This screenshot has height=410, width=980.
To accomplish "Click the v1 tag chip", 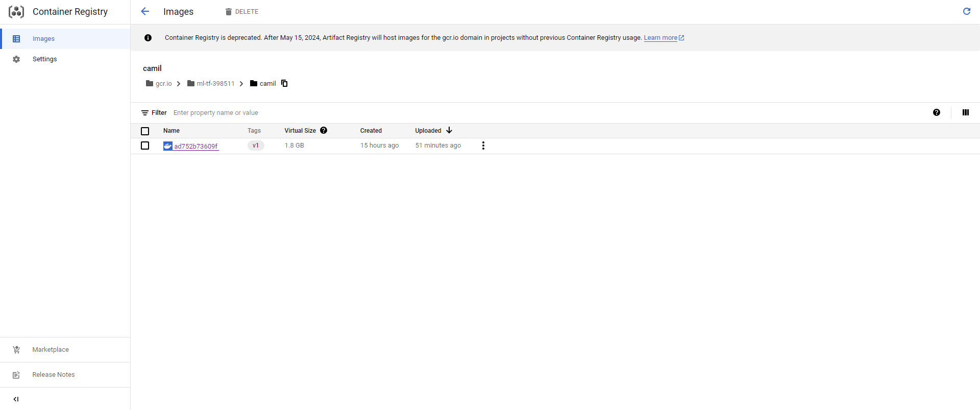I will pos(256,146).
